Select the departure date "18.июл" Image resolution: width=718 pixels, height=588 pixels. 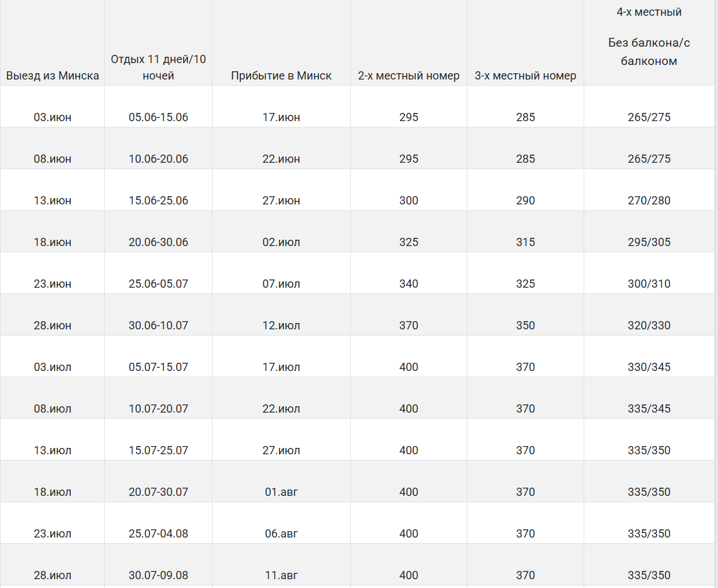(x=52, y=492)
